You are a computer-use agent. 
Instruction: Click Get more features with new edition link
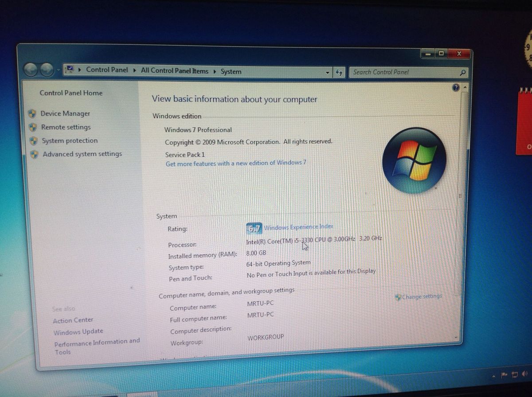pyautogui.click(x=236, y=163)
